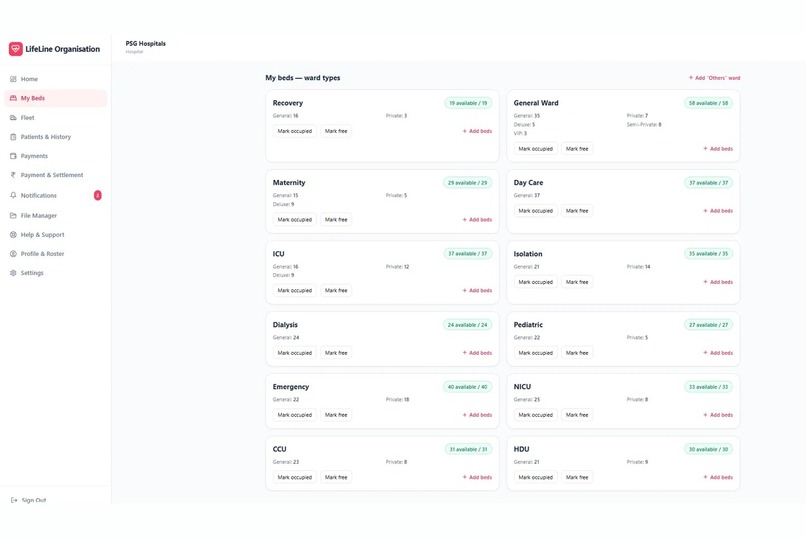Open Payment & Settlement page
Screen dimensions: 806x538
56,175
